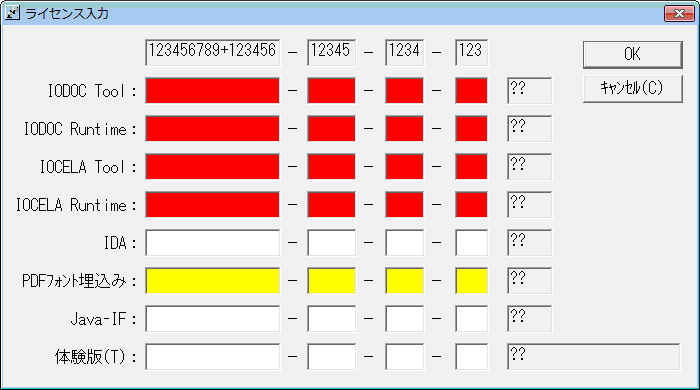This screenshot has height=390, width=700.
Task: Click the IOCELA Tool label
Action: coord(88,167)
